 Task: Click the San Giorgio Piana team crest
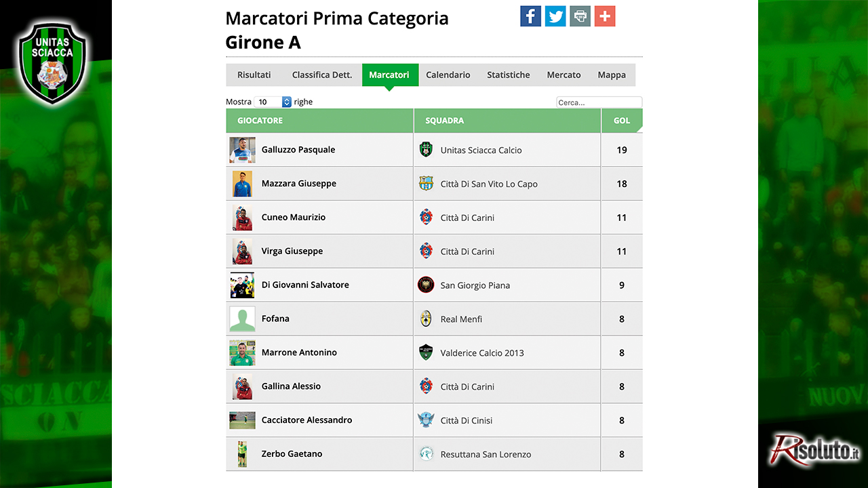[x=426, y=285]
